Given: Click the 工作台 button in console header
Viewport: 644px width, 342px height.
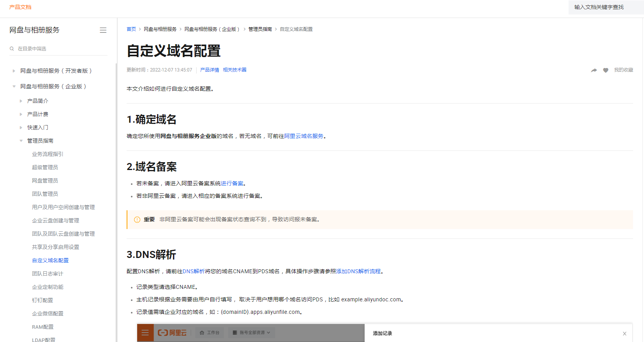Looking at the screenshot, I should 210,333.
